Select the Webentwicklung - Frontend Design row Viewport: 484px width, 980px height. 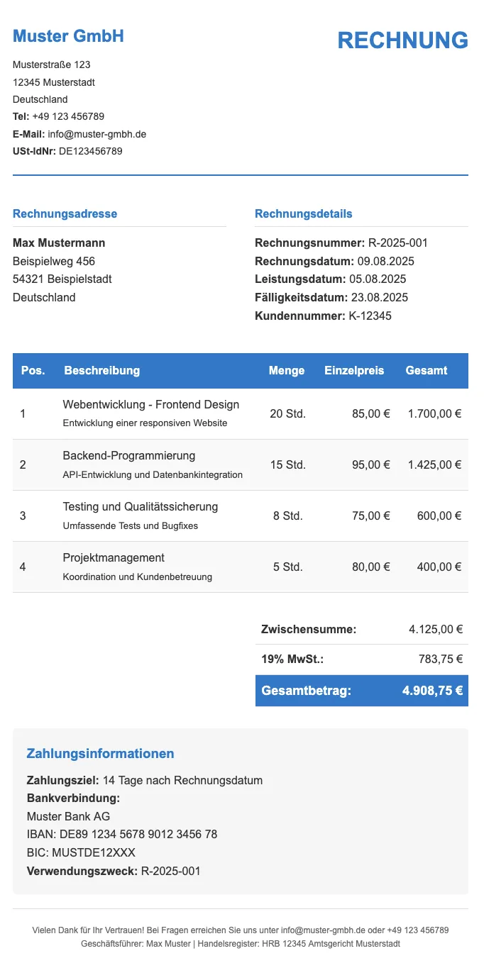241,413
